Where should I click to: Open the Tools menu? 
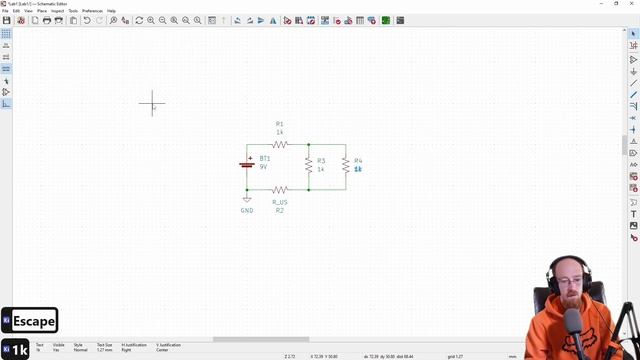(73, 11)
